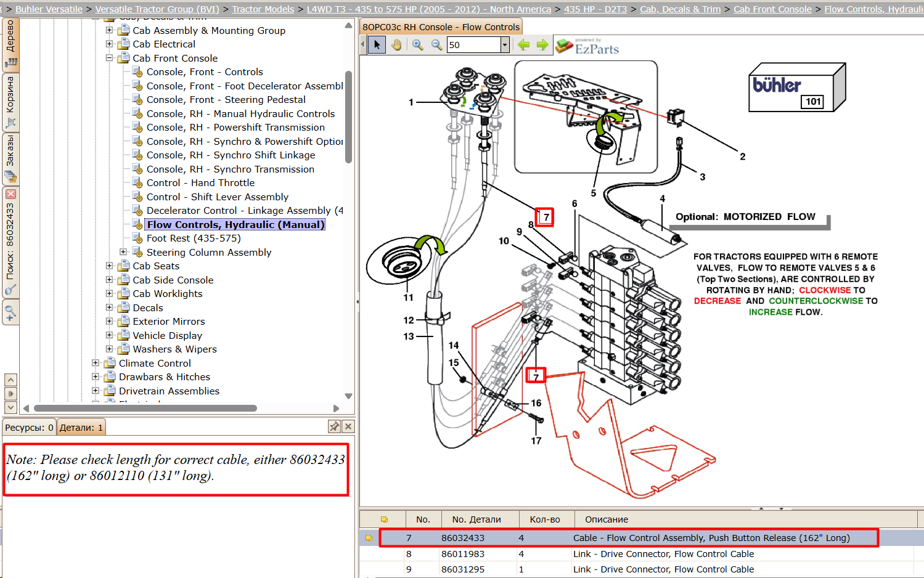This screenshot has height=578, width=924.
Task: Expand Steering Column Assembly node
Action: (123, 252)
